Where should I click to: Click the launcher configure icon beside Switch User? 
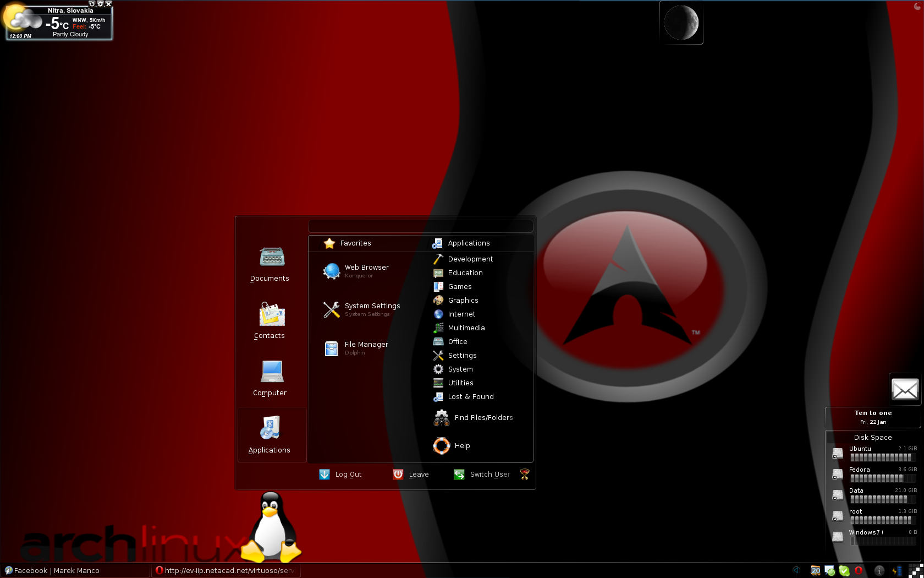525,474
